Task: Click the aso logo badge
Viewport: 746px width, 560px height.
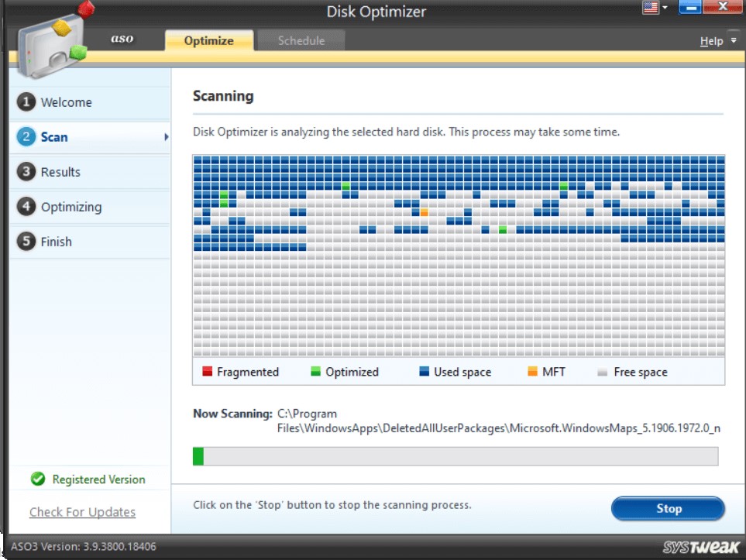Action: pyautogui.click(x=122, y=37)
